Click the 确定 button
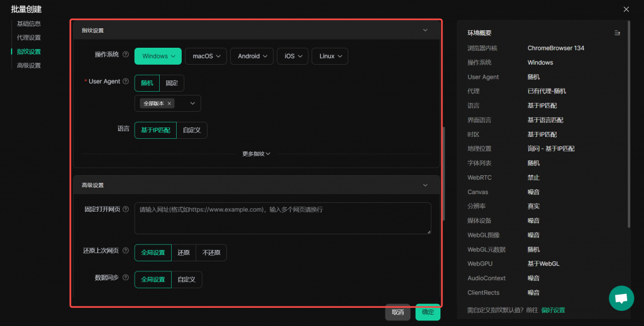Screen dimensions: 644x326 pos(428,312)
